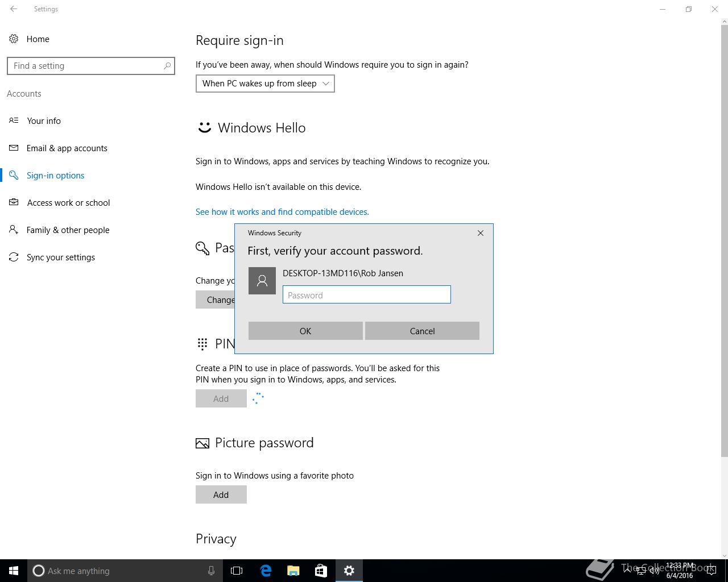Click the Sign-in options key icon
Screen dimensions: 728x582
coord(14,175)
